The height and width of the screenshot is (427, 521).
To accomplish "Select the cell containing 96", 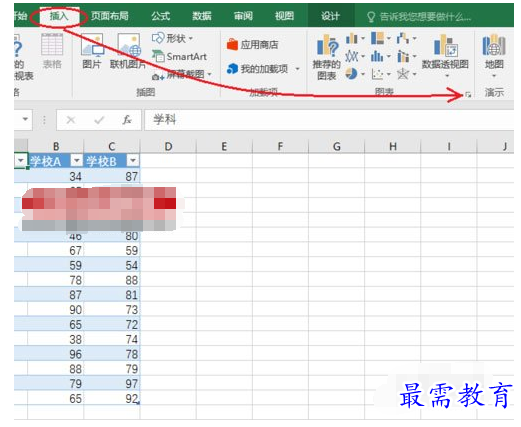I will click(56, 354).
